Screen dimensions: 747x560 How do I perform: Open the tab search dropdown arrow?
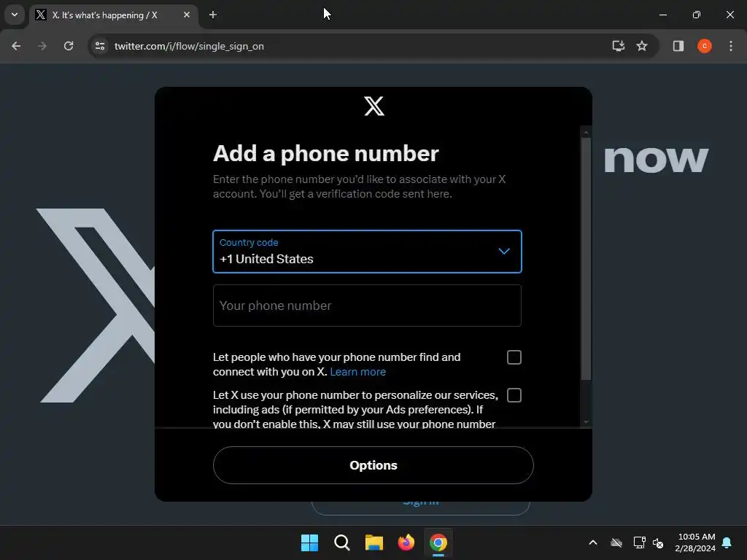[15, 15]
